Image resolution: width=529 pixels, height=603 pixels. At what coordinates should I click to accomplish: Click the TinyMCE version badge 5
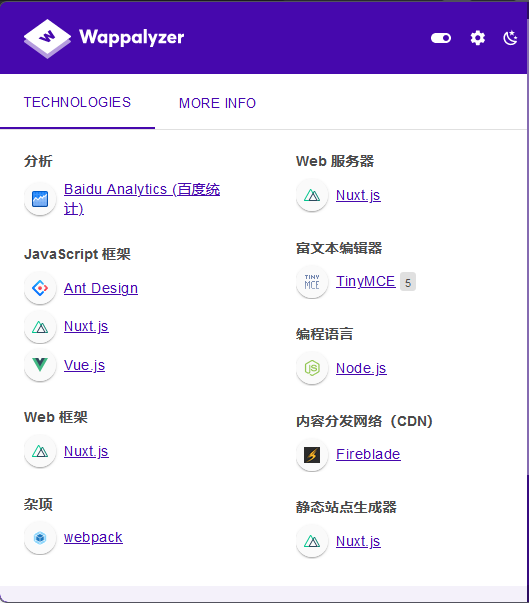coord(408,282)
